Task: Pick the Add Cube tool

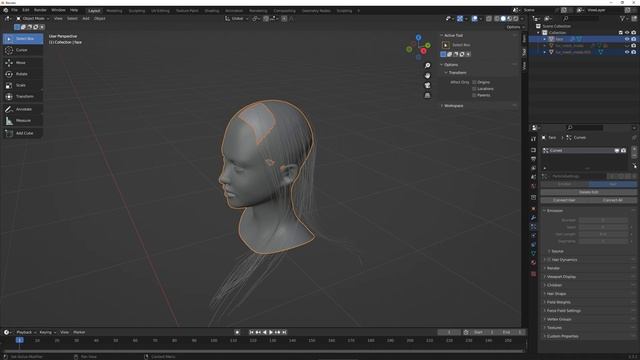Action: click(23, 133)
